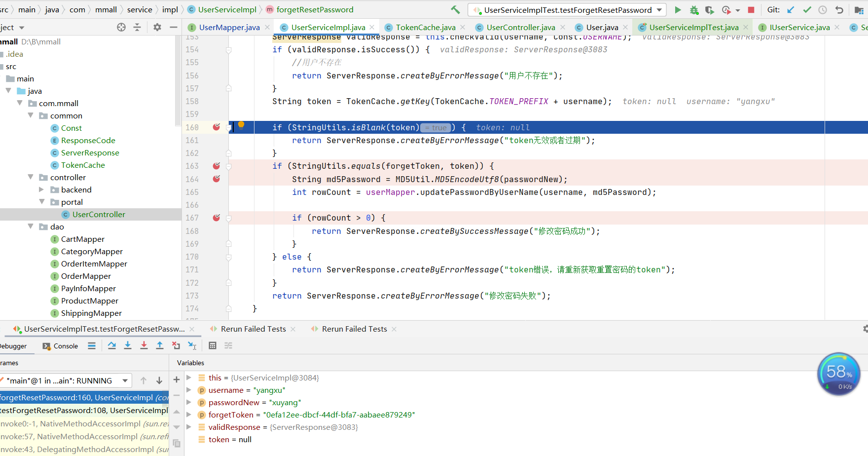The width and height of the screenshot is (868, 456).
Task: Select the invoke0:-1 NativeMethodAccessorImpl frame
Action: tap(84, 423)
